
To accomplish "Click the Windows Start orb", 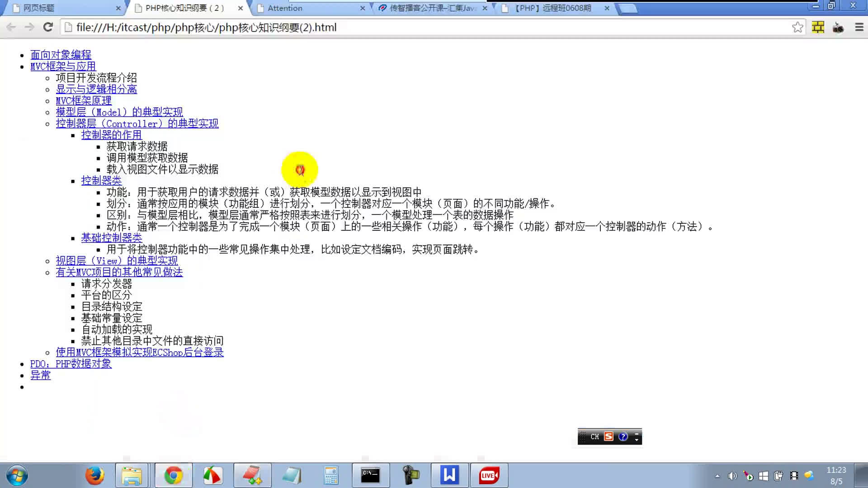I will pyautogui.click(x=17, y=475).
